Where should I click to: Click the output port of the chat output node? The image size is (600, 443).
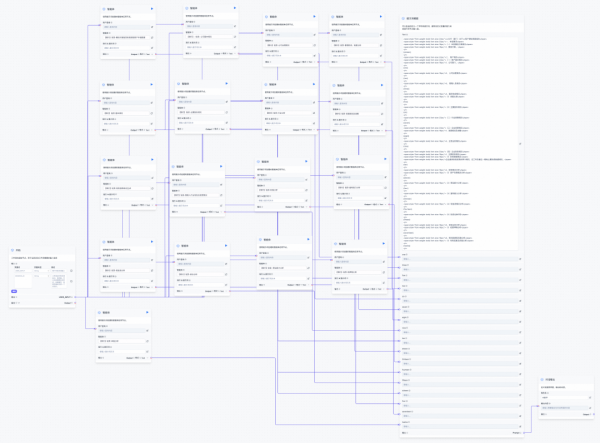pyautogui.click(x=593, y=414)
